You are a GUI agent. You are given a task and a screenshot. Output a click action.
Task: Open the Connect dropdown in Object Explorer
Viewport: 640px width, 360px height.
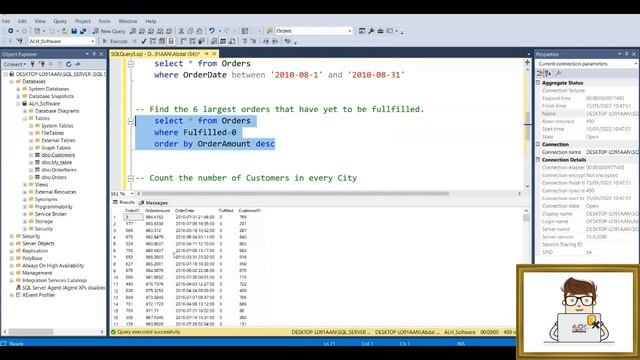15,64
